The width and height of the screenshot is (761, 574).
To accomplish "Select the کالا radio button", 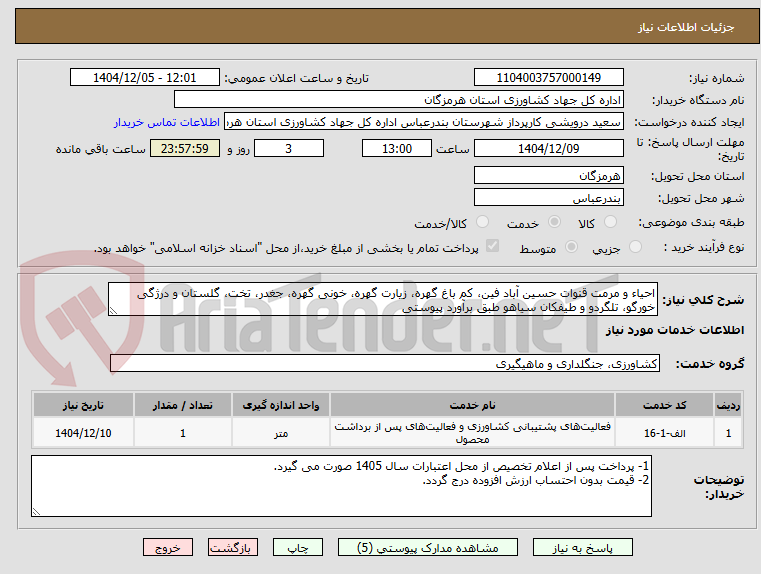I will point(610,222).
